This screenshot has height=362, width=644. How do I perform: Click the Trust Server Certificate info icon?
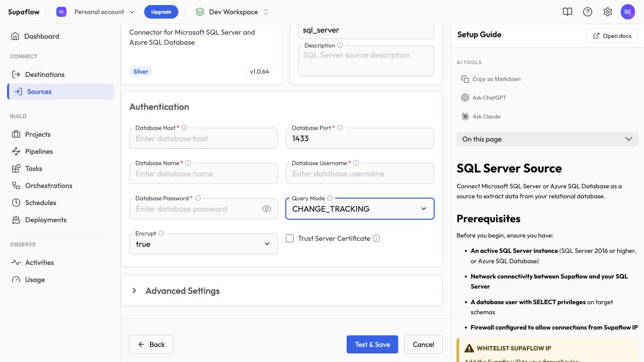pos(376,238)
